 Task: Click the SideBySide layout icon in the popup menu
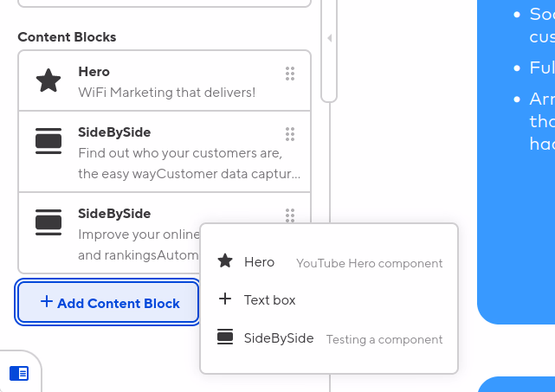[225, 338]
